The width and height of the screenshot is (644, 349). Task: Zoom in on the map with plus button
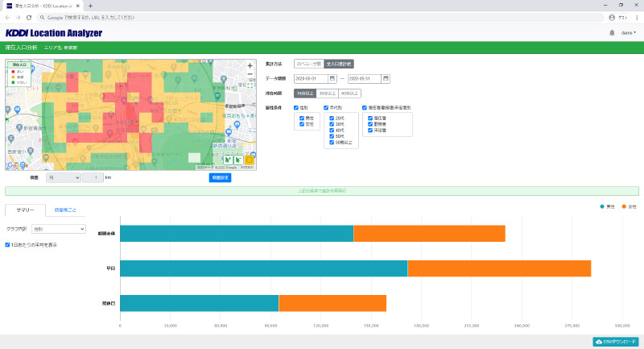point(250,66)
